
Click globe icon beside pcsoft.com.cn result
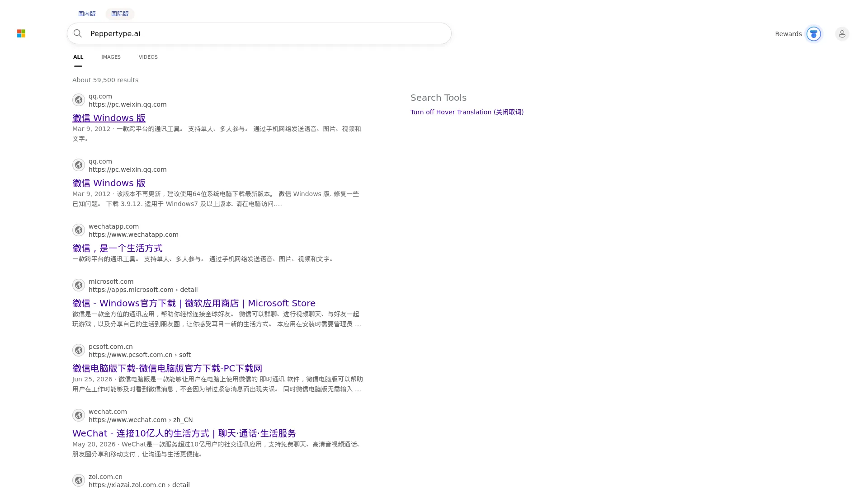(79, 350)
